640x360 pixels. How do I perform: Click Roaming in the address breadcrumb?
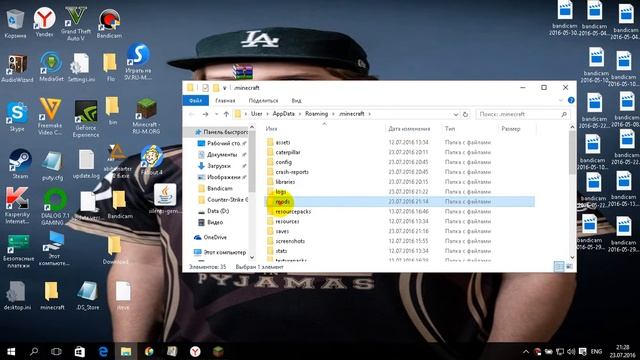[316, 114]
